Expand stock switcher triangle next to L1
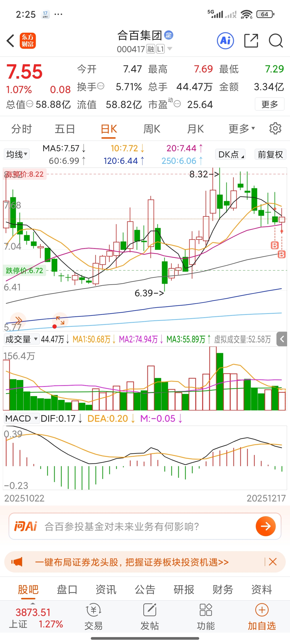Screen dimensions: 290x644 (x=170, y=48)
